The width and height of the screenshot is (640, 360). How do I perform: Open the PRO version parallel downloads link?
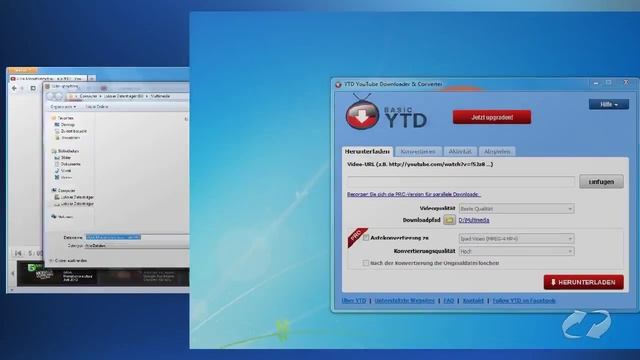pos(413,194)
